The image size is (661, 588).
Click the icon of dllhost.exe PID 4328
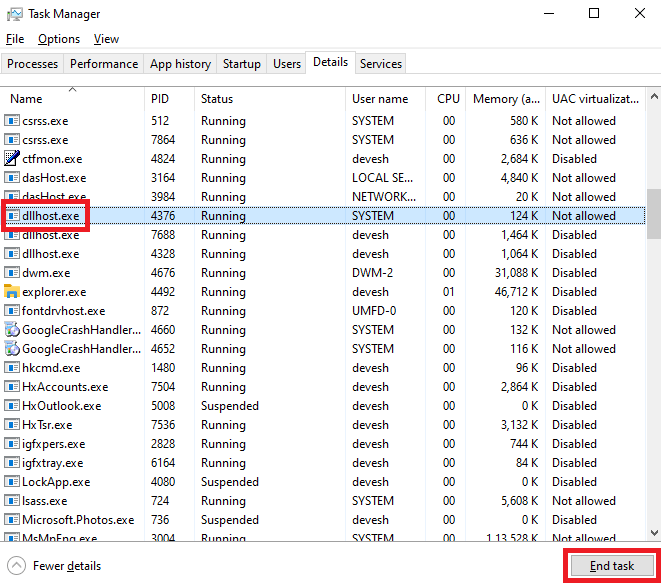(12, 254)
